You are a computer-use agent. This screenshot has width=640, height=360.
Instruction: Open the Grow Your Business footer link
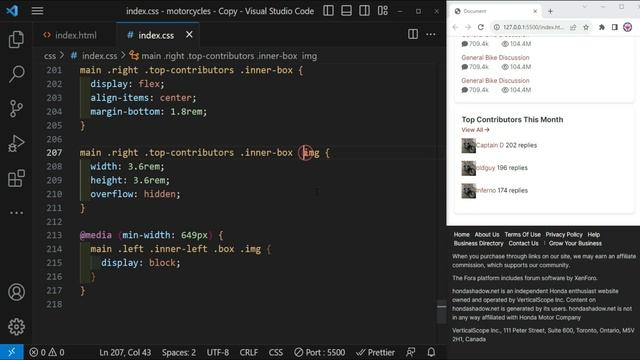coord(575,244)
